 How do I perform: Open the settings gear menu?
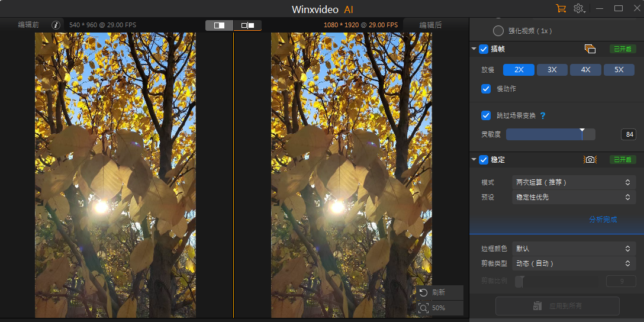point(579,8)
